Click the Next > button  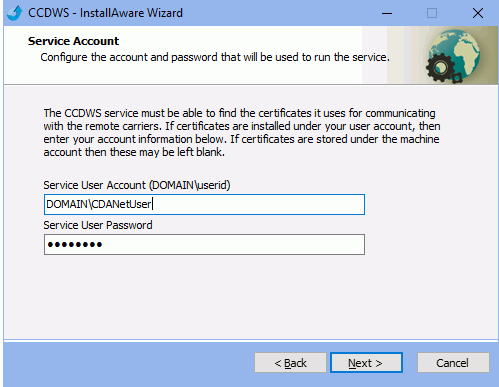[x=366, y=363]
